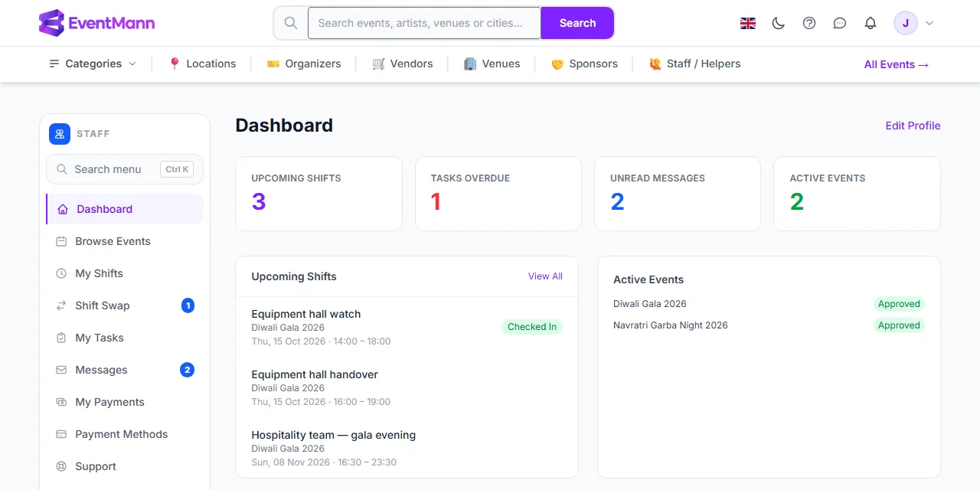
Task: Click Approved badge for Diwali Gala 2026
Action: click(x=899, y=304)
